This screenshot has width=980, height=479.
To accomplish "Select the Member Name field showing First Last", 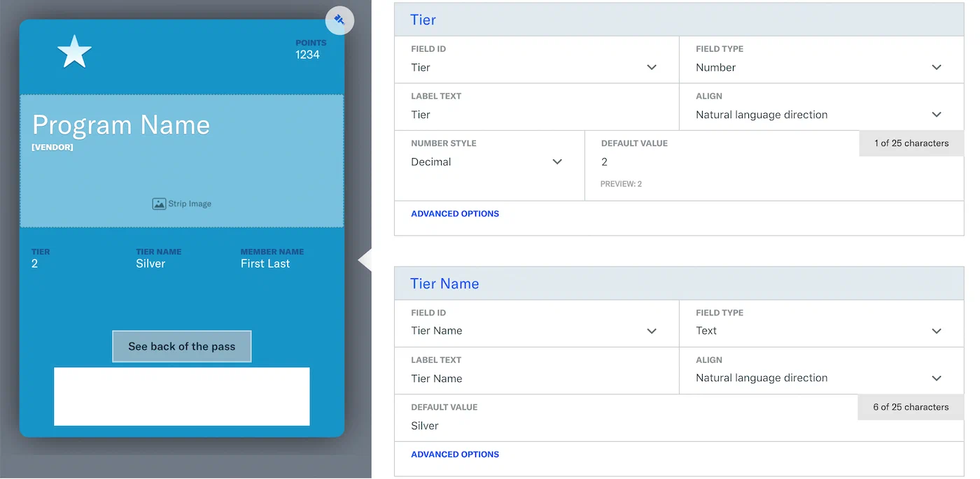I will click(x=272, y=258).
